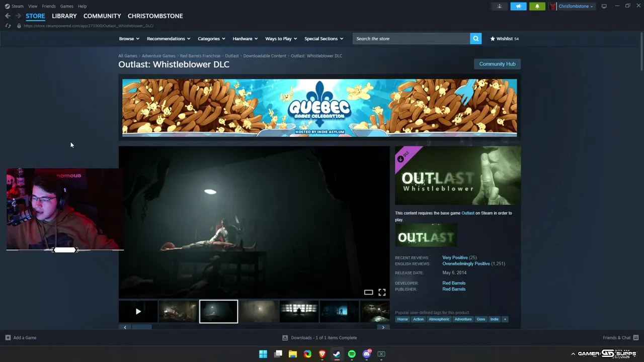Viewport: 644px width, 362px height.
Task: Open Brave browser from the taskbar
Action: [x=323, y=354]
